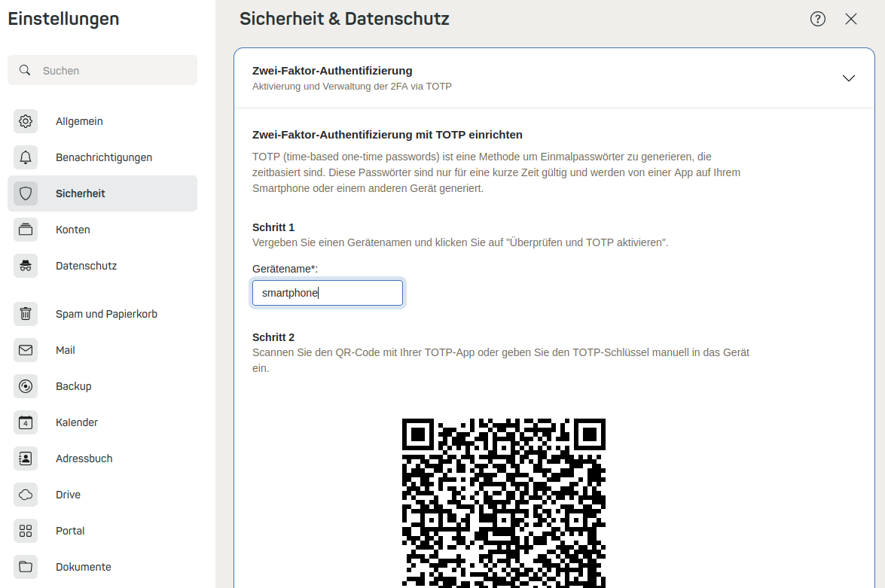This screenshot has height=588, width=885.
Task: Open the help question mark icon
Action: click(818, 19)
